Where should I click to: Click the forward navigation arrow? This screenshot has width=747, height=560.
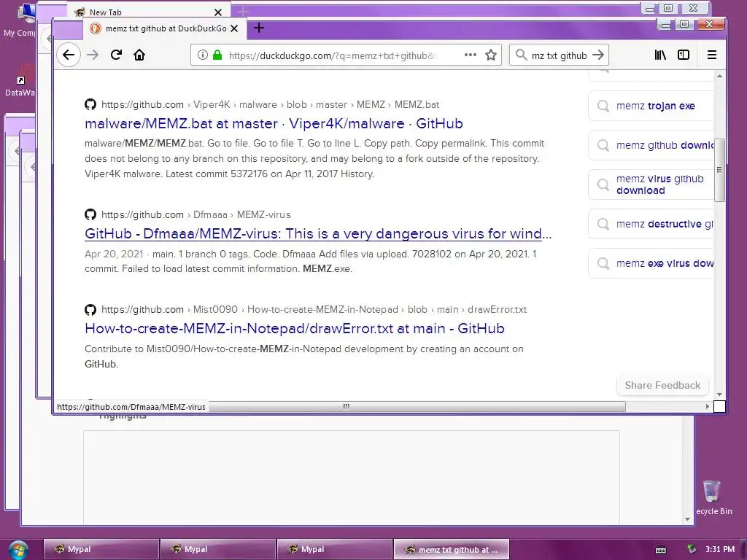[93, 55]
